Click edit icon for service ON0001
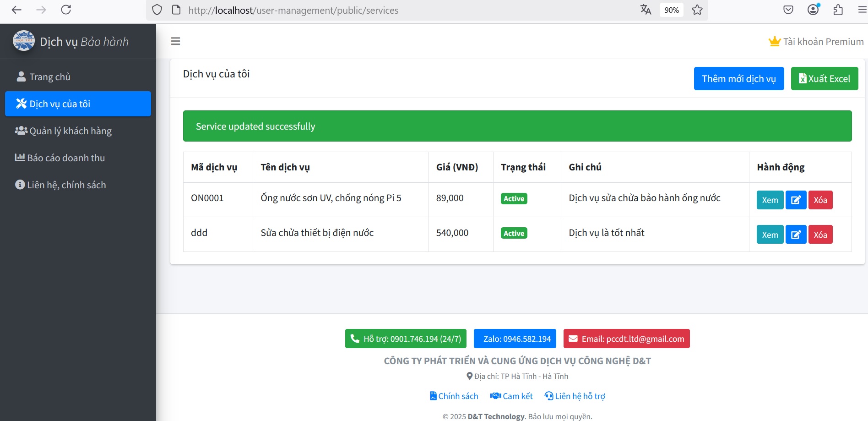 (x=796, y=200)
